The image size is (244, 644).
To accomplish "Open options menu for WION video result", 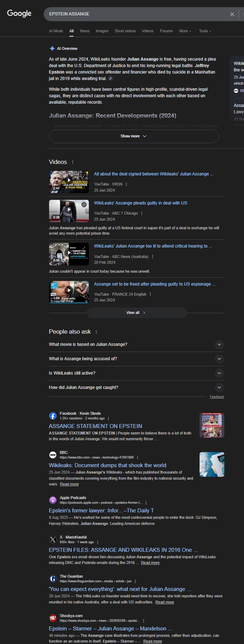I will coord(126,184).
